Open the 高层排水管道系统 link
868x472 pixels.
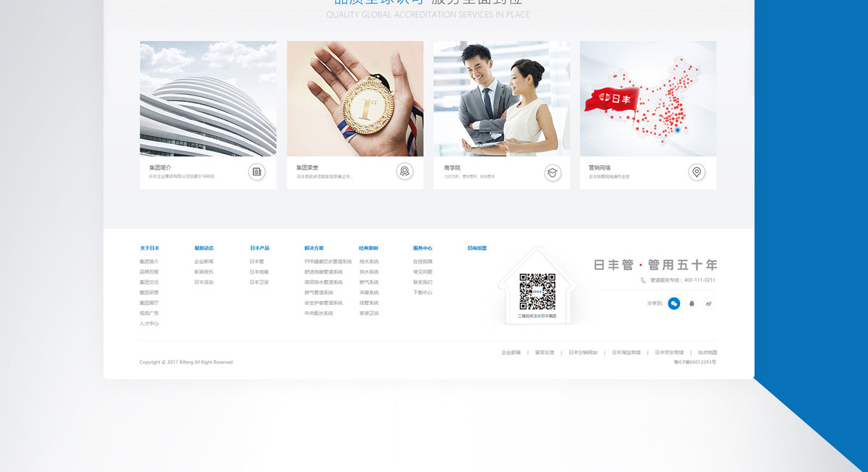point(324,282)
